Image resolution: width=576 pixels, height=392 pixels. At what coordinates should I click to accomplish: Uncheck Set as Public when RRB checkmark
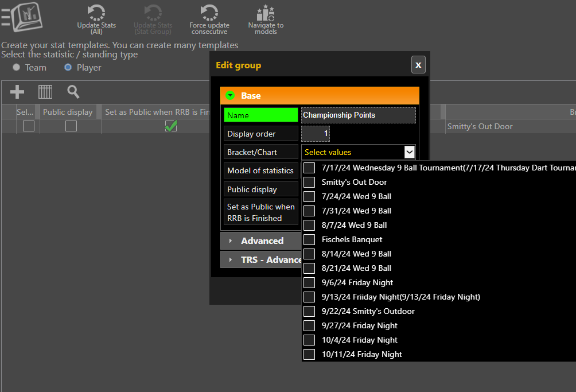[x=171, y=126]
